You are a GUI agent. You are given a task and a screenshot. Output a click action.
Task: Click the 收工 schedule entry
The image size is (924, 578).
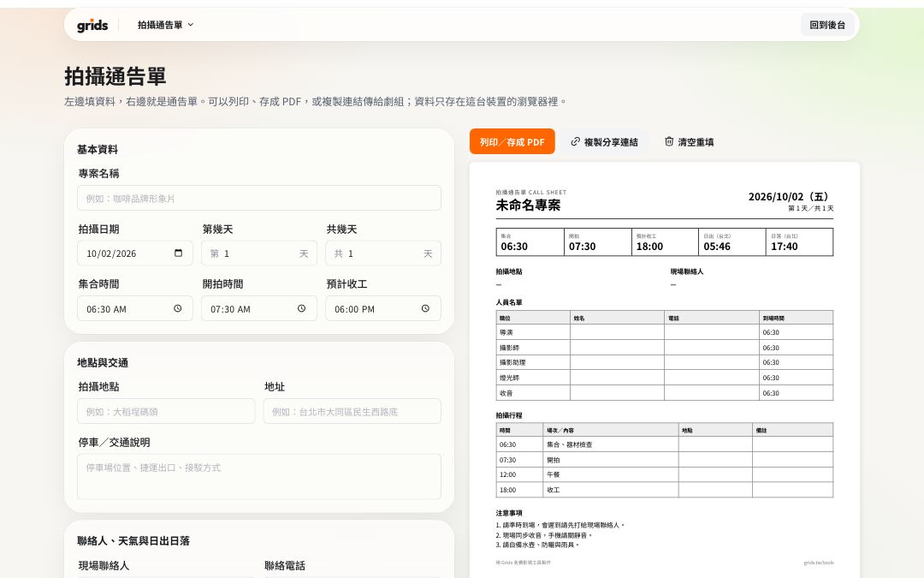(554, 490)
